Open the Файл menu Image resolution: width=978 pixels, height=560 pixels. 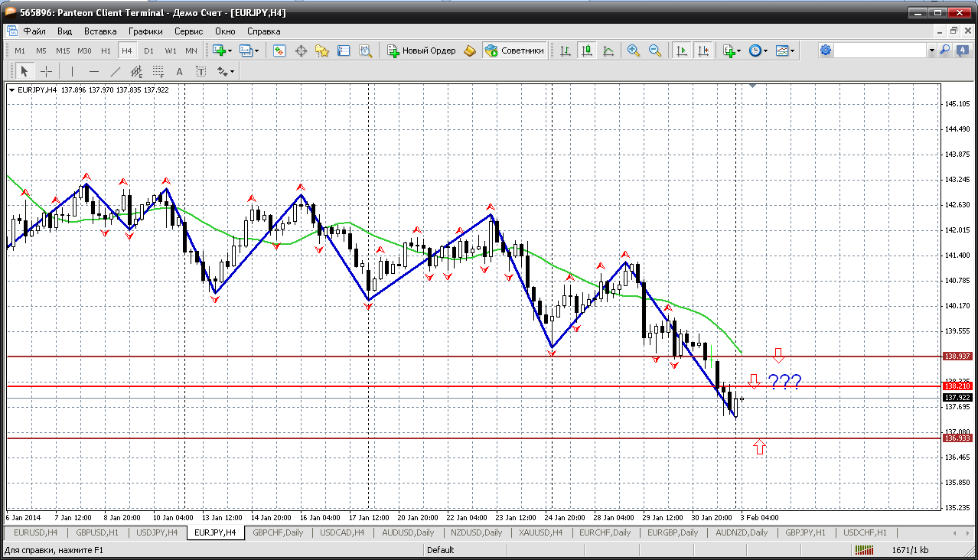[x=34, y=31]
